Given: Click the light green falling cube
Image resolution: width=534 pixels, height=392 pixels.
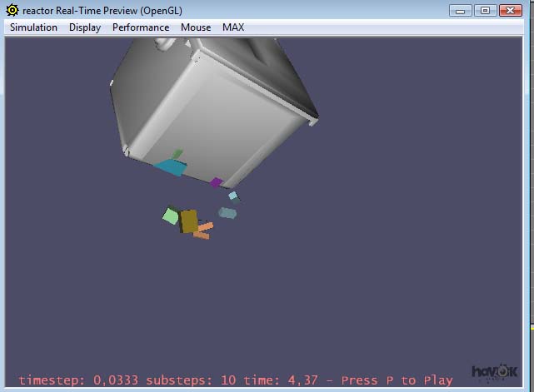Looking at the screenshot, I should [x=171, y=216].
